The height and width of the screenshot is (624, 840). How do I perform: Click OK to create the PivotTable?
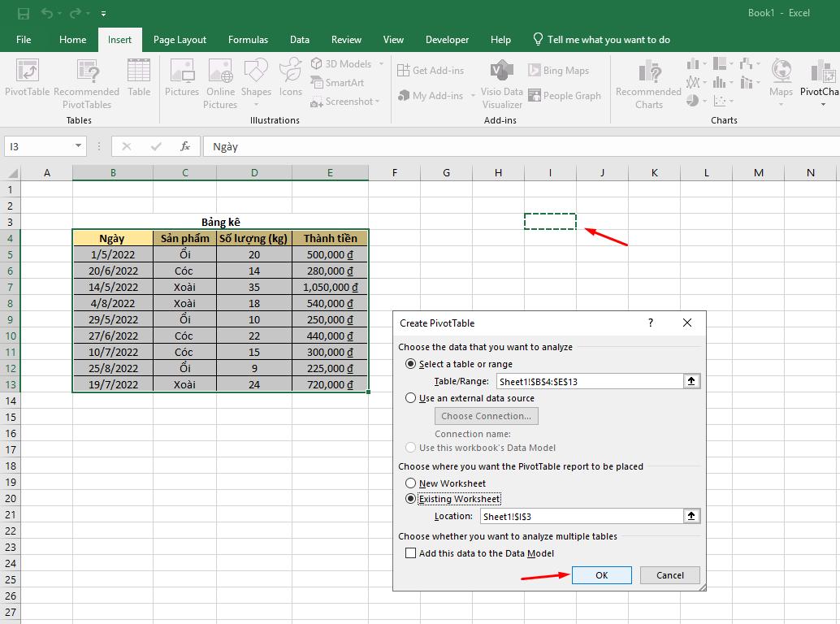coord(601,574)
